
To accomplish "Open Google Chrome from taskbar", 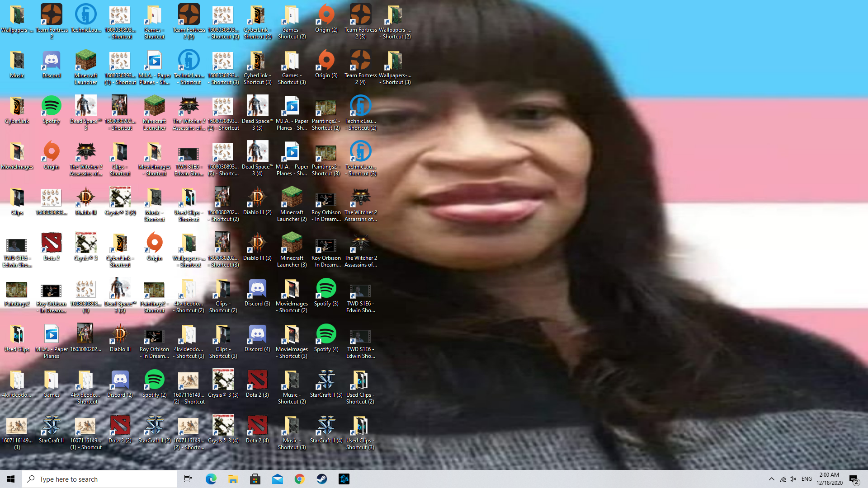I will click(x=300, y=479).
